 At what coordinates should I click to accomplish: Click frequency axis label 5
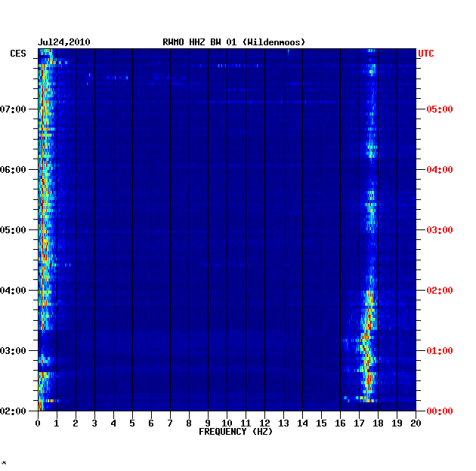(132, 423)
